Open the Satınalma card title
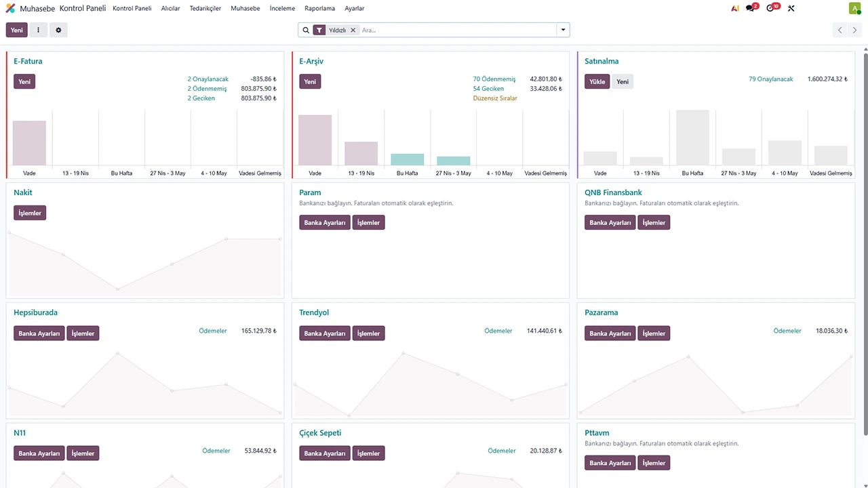Image resolution: width=868 pixels, height=488 pixels. point(601,61)
